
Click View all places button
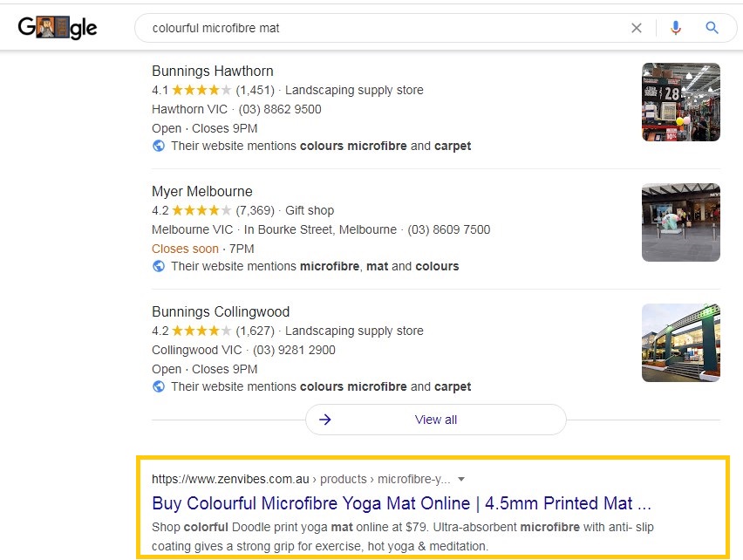point(436,420)
